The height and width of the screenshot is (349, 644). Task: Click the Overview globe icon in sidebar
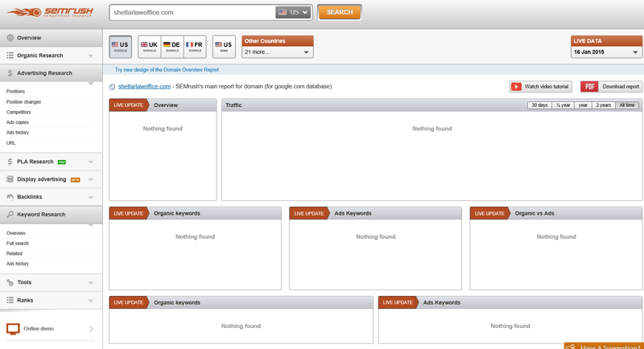(x=10, y=38)
